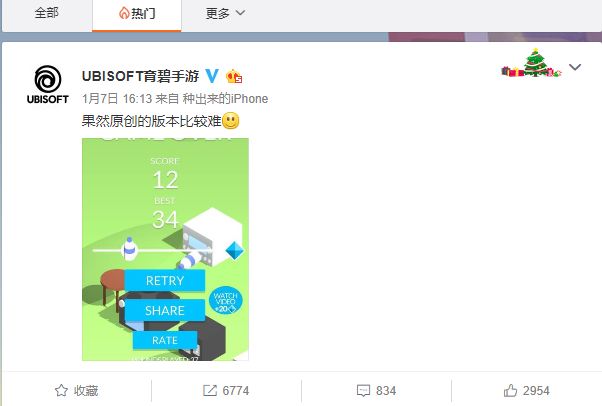Screen dimensions: 602x406
Task: Click the 收藏 favorite label
Action: 86,391
